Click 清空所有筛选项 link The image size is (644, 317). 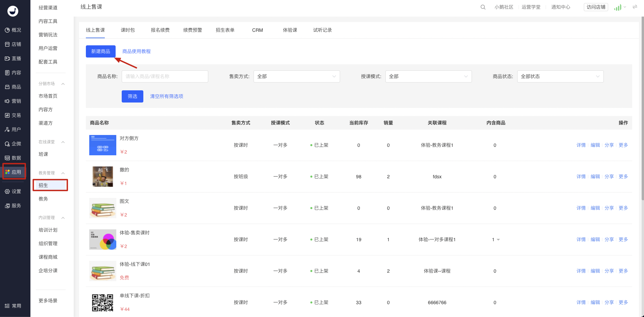point(167,96)
